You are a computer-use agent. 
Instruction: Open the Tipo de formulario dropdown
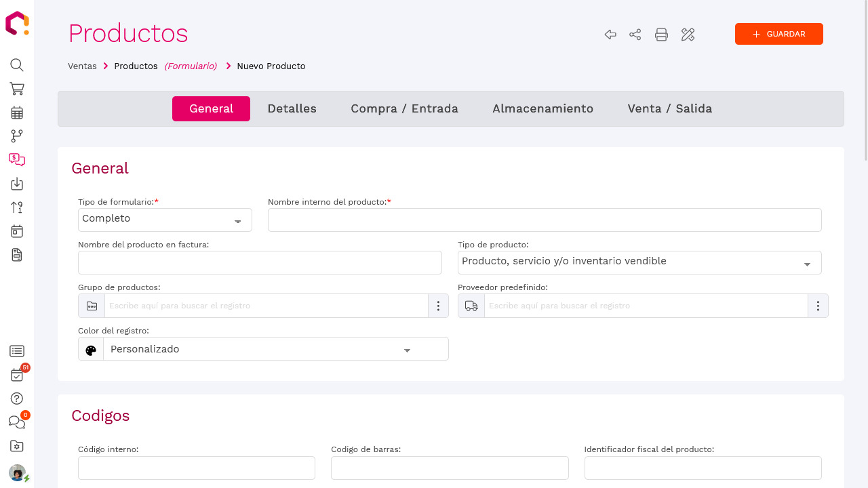coord(165,220)
